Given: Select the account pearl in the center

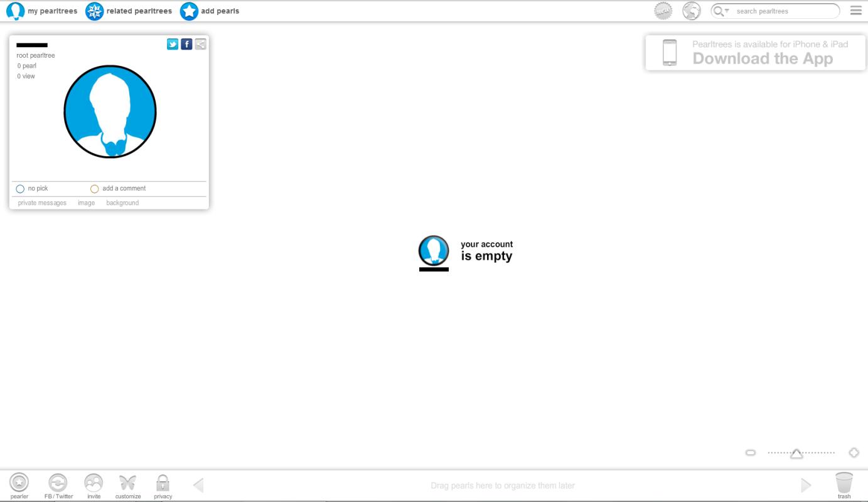Looking at the screenshot, I should (434, 250).
